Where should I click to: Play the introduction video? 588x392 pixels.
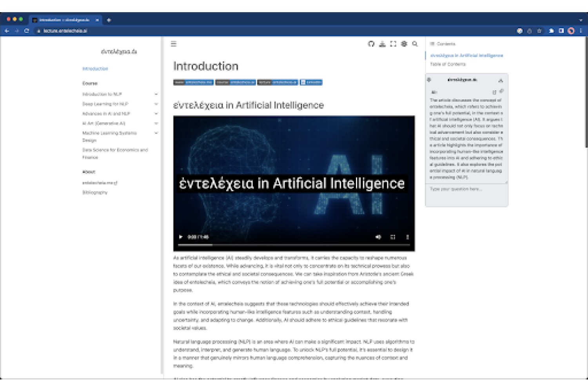180,237
